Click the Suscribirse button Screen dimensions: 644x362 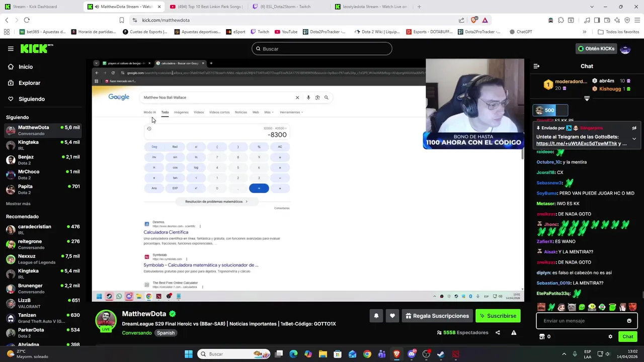tap(498, 316)
